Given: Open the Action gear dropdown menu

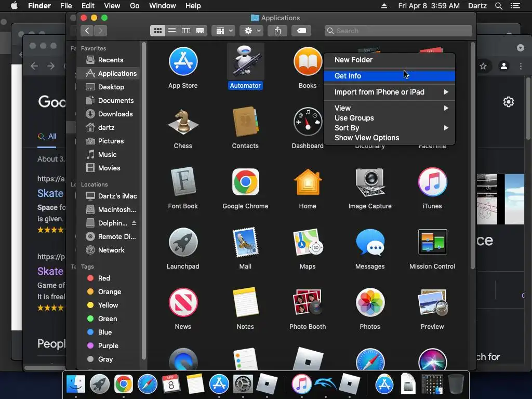Looking at the screenshot, I should (251, 31).
